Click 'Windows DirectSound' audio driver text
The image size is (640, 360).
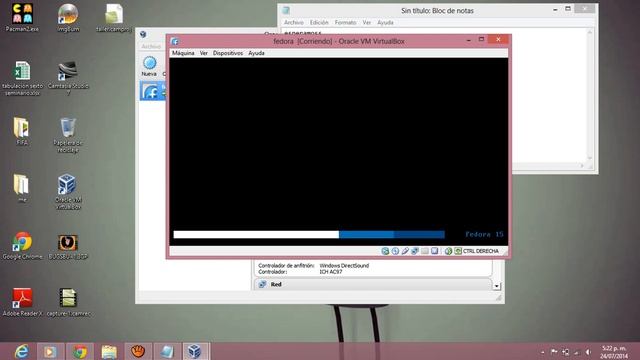tap(344, 265)
